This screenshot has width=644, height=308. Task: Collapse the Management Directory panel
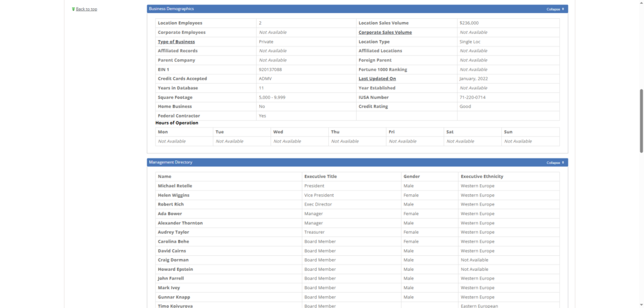[x=555, y=162]
